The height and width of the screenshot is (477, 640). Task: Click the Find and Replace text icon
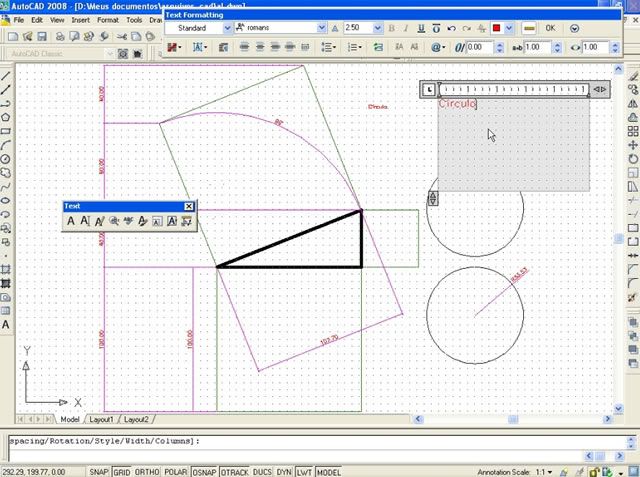point(114,221)
